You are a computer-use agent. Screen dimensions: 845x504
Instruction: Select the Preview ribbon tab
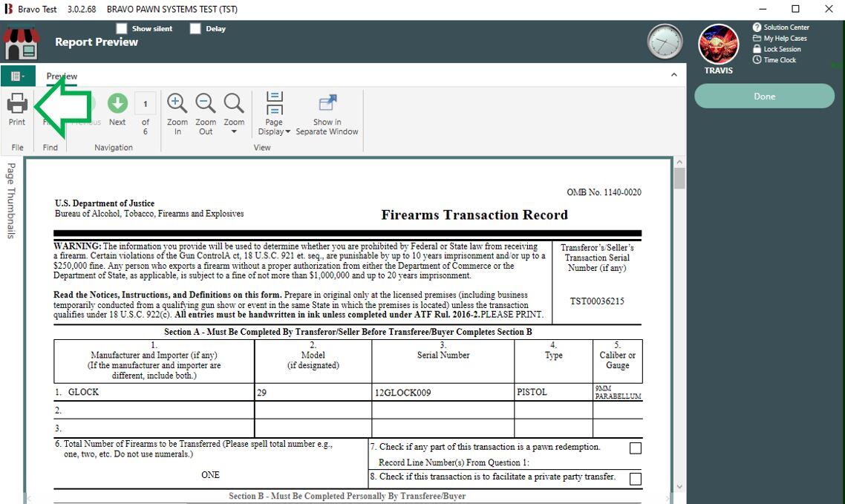point(62,76)
